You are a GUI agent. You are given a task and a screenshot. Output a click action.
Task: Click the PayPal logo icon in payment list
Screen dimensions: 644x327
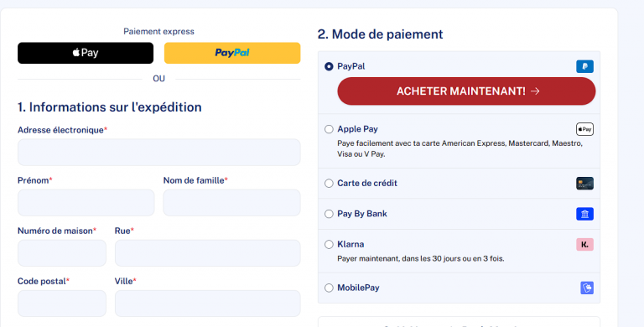(x=584, y=66)
